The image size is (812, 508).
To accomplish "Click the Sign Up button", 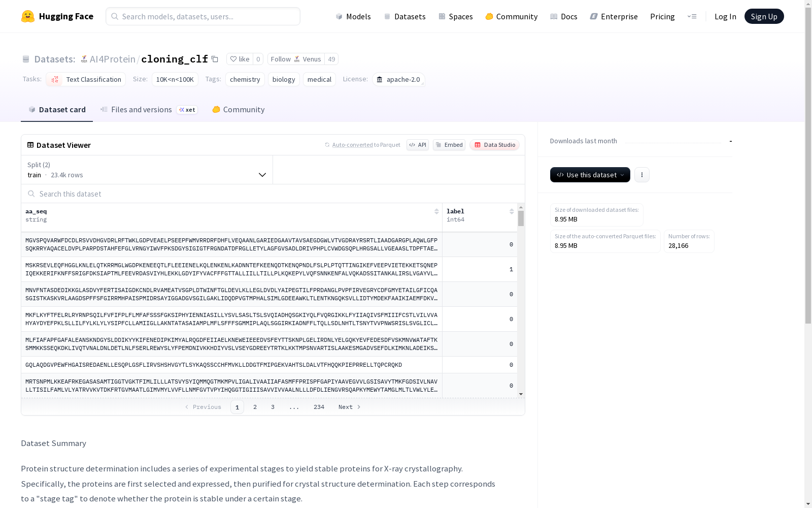I will coord(764,16).
